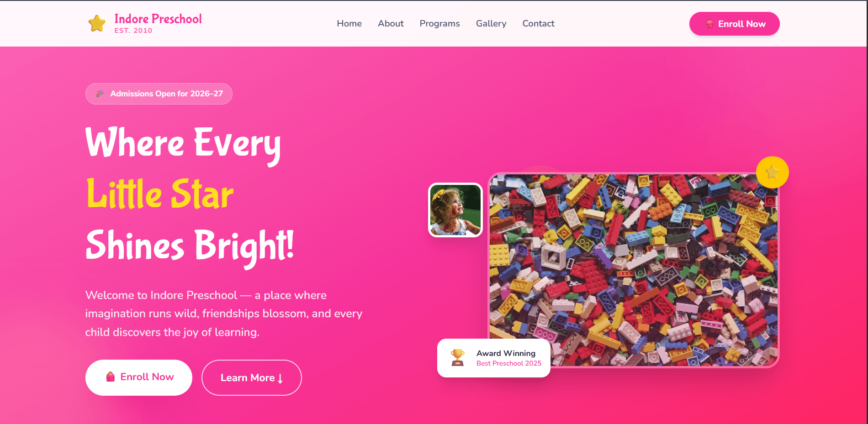Open the Contact nav link
Image resolution: width=868 pixels, height=424 pixels.
538,23
